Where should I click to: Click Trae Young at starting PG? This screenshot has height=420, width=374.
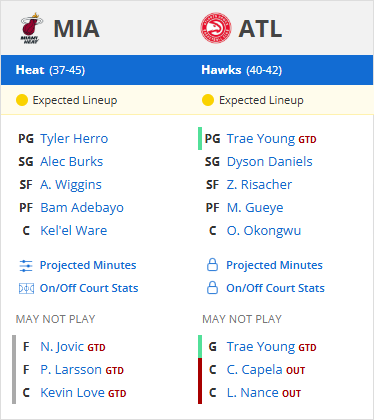click(261, 139)
